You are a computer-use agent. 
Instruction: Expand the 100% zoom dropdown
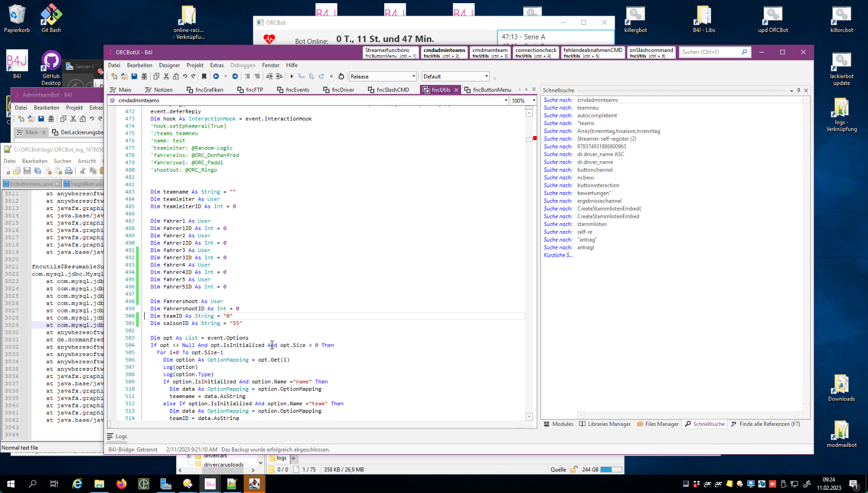coord(534,101)
